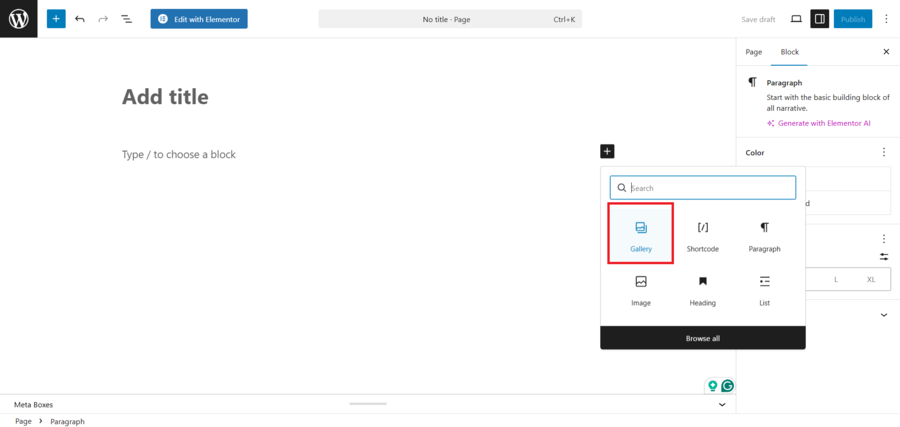Switch to the Page tab
The width and height of the screenshot is (900, 427).
[754, 52]
